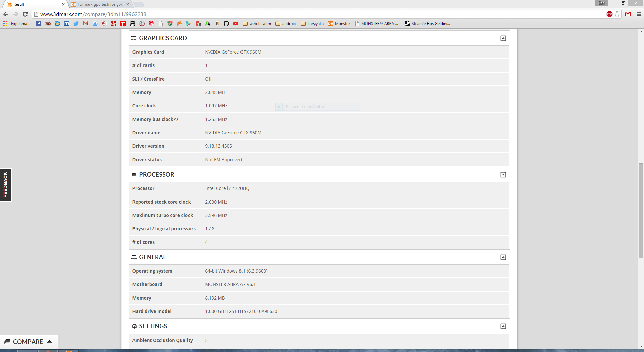This screenshot has height=352, width=644.
Task: Open the Uygulamalar apps shortcut
Action: 17,24
